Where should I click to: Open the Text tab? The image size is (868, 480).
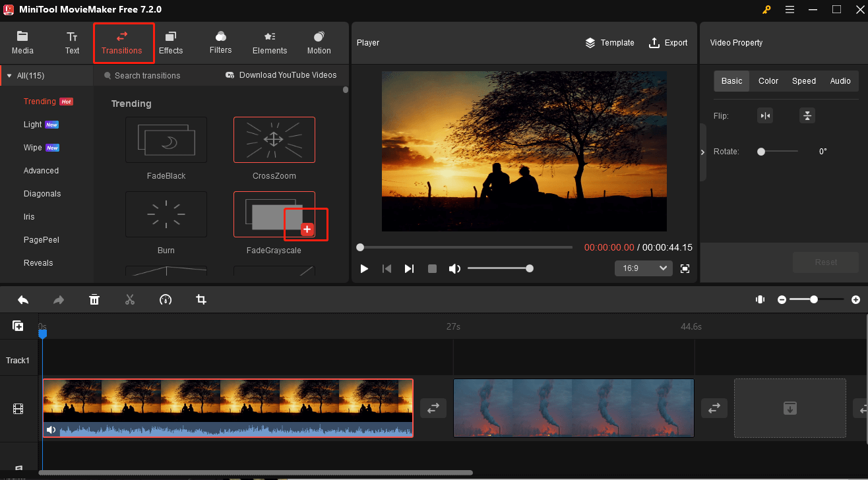pos(72,43)
